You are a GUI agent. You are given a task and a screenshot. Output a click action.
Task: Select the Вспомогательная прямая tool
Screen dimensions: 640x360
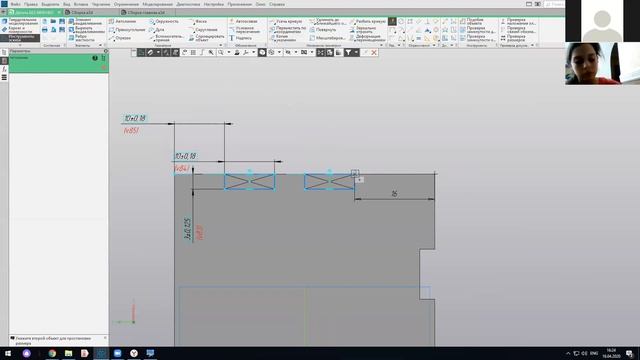coord(166,38)
